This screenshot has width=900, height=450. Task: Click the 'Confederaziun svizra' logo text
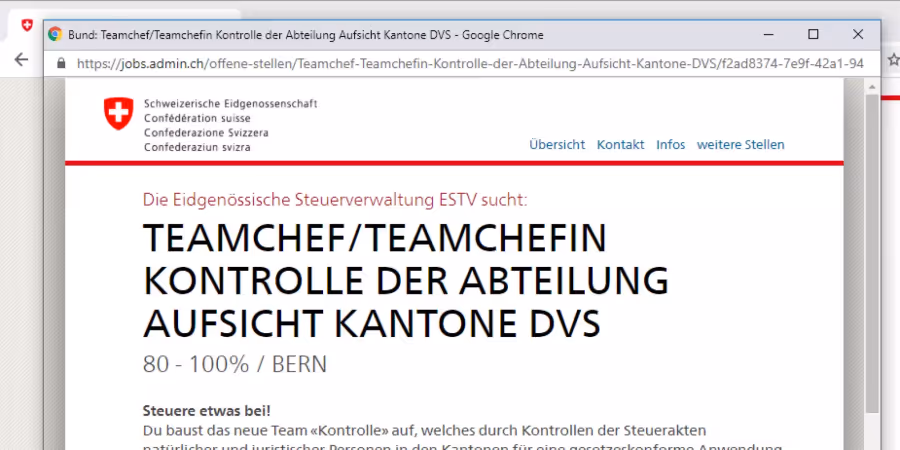197,148
